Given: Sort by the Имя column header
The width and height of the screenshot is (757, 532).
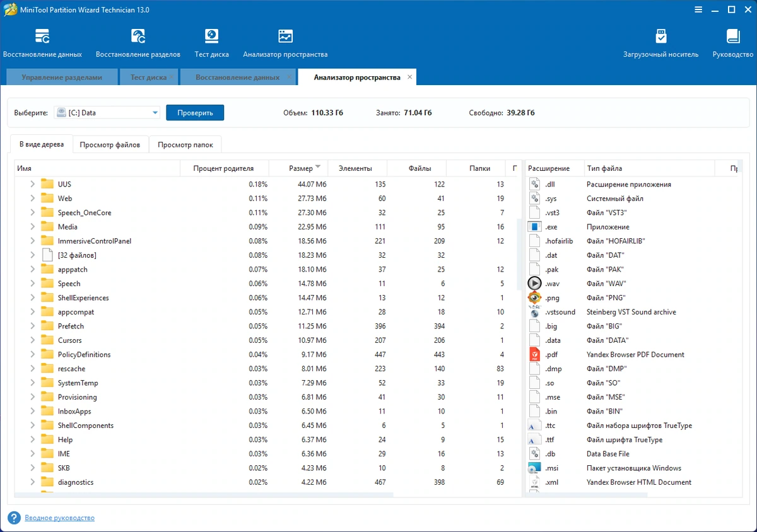Looking at the screenshot, I should point(97,168).
